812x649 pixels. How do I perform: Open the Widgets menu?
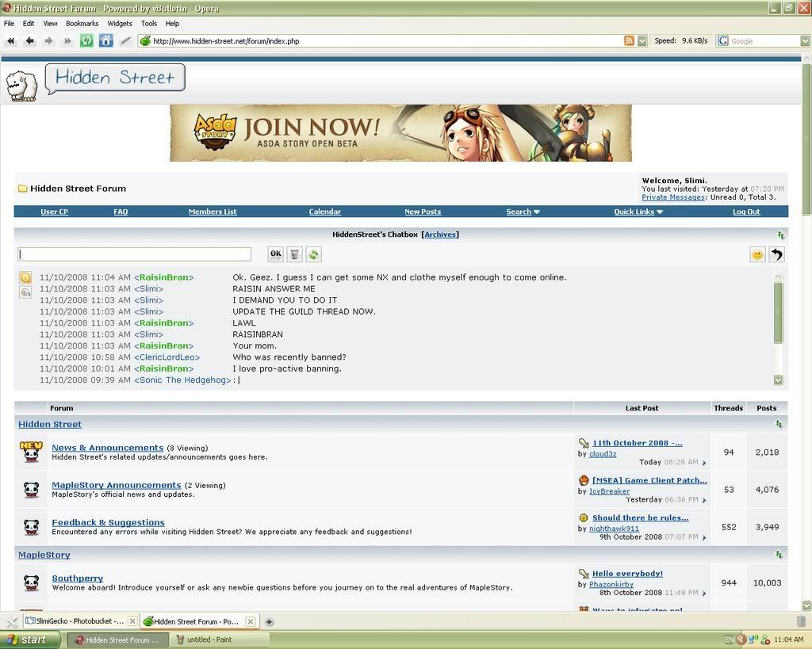coord(120,23)
